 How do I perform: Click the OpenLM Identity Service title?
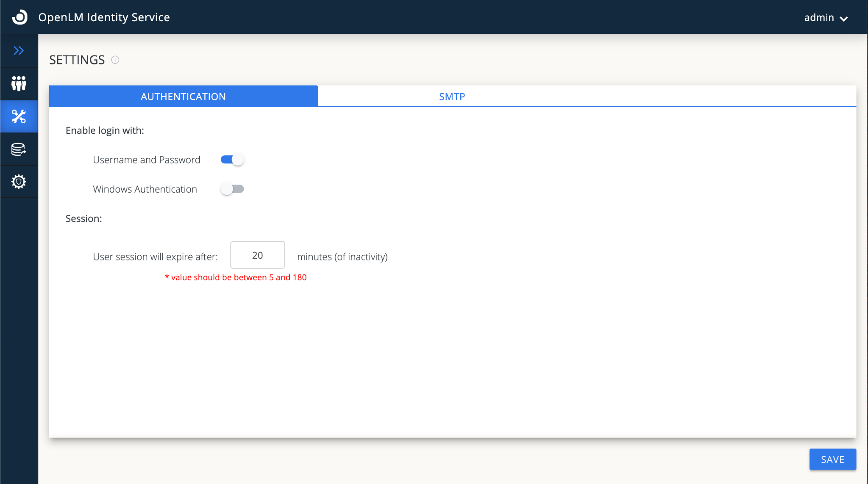click(104, 17)
